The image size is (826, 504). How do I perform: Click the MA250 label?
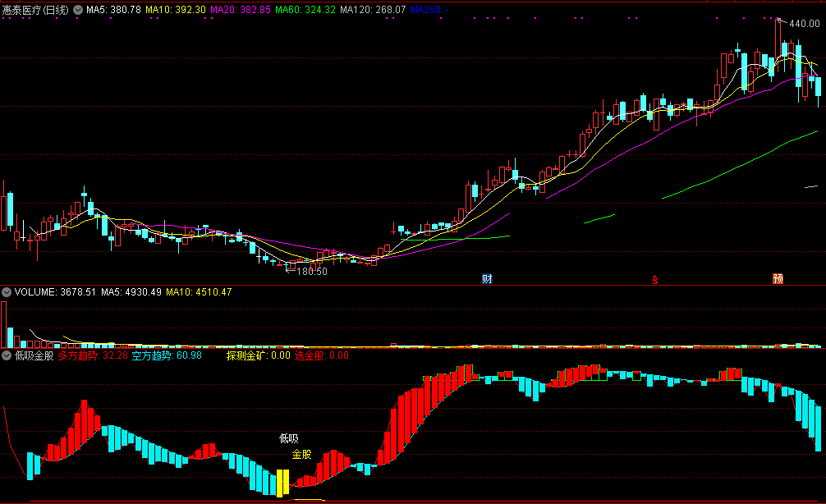point(429,10)
